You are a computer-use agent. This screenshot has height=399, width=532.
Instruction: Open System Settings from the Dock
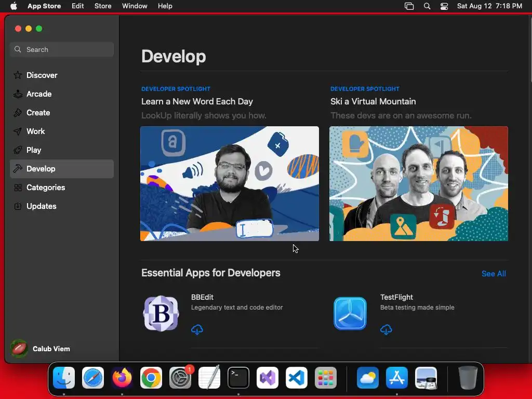[180, 378]
